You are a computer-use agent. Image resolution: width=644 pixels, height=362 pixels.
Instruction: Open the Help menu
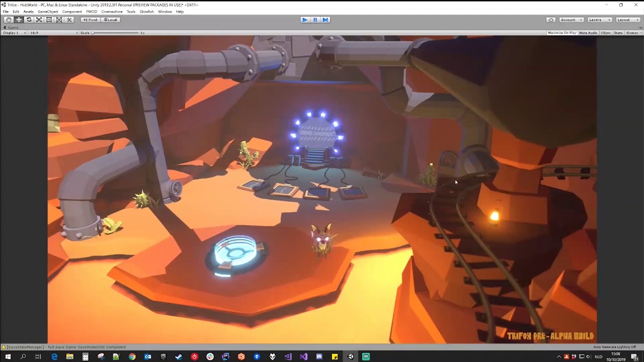click(x=180, y=12)
